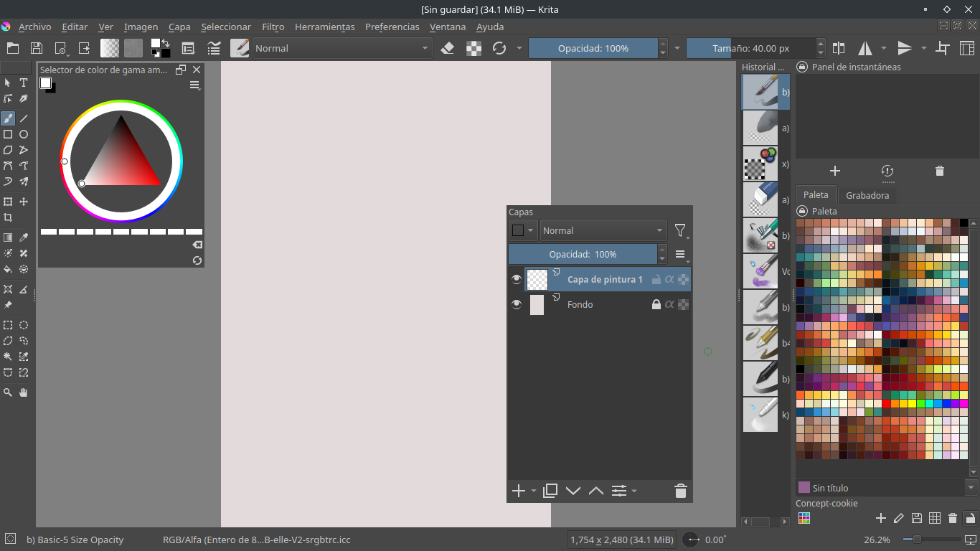This screenshot has width=980, height=551.
Task: Click the horizontal mirror tool icon
Action: 865,48
